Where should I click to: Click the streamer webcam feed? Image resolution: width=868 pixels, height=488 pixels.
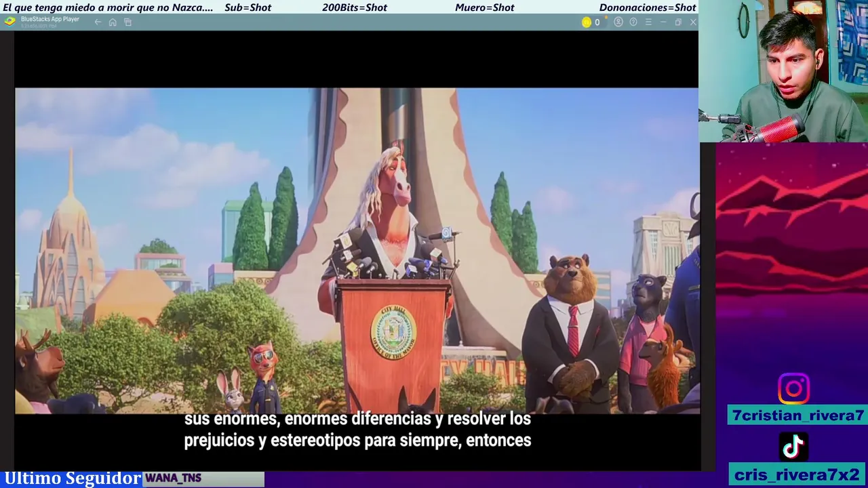(x=783, y=71)
